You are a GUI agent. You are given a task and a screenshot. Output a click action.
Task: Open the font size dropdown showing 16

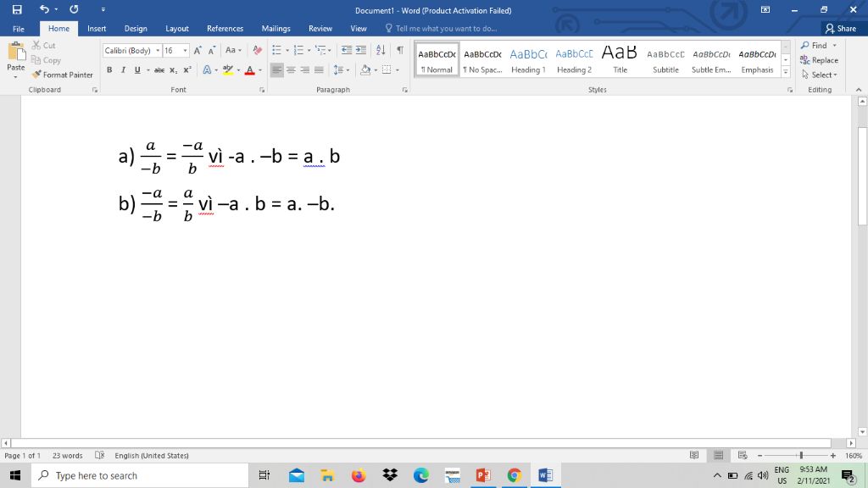(185, 50)
